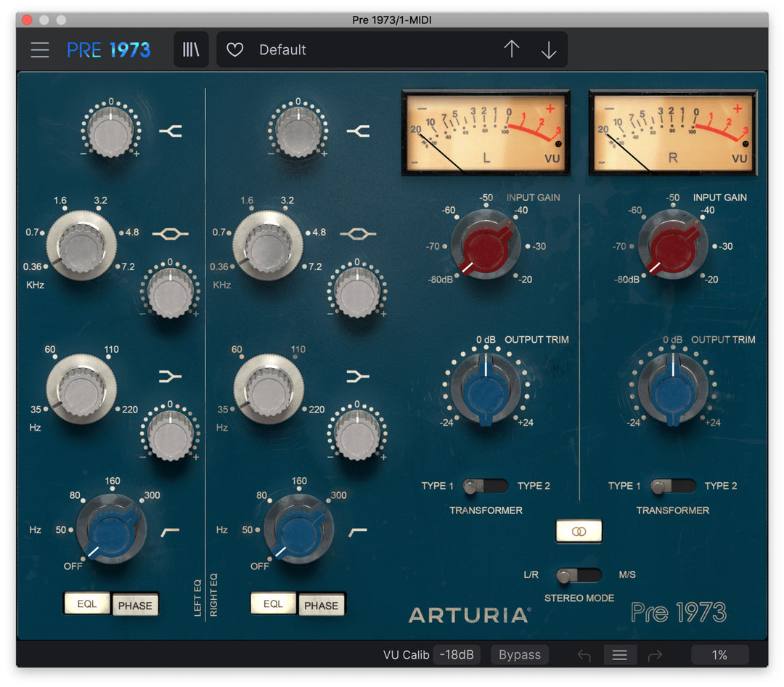Click the Bypass button

[520, 654]
